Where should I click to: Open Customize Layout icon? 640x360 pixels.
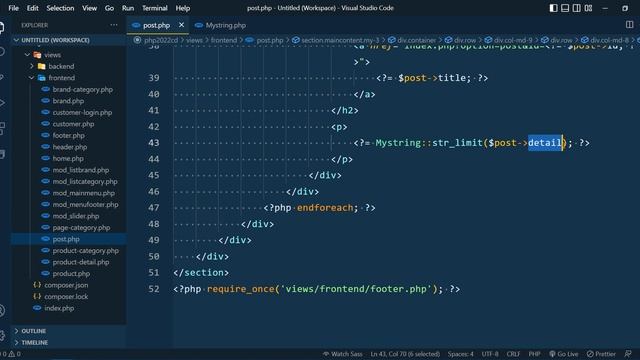(x=588, y=8)
